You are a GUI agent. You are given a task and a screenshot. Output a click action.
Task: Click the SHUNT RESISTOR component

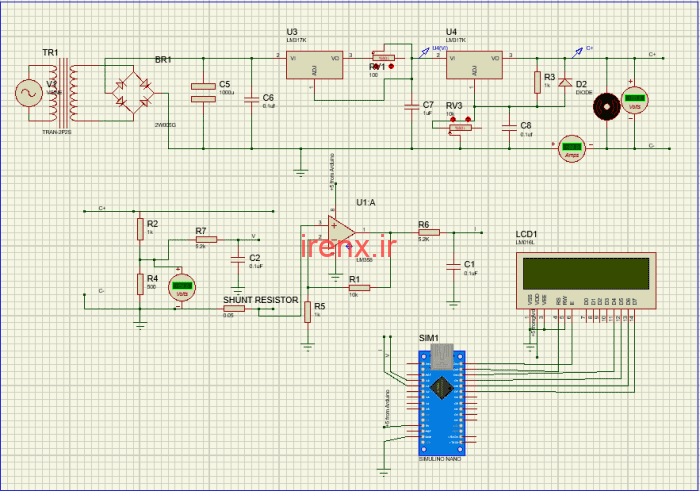(231, 309)
